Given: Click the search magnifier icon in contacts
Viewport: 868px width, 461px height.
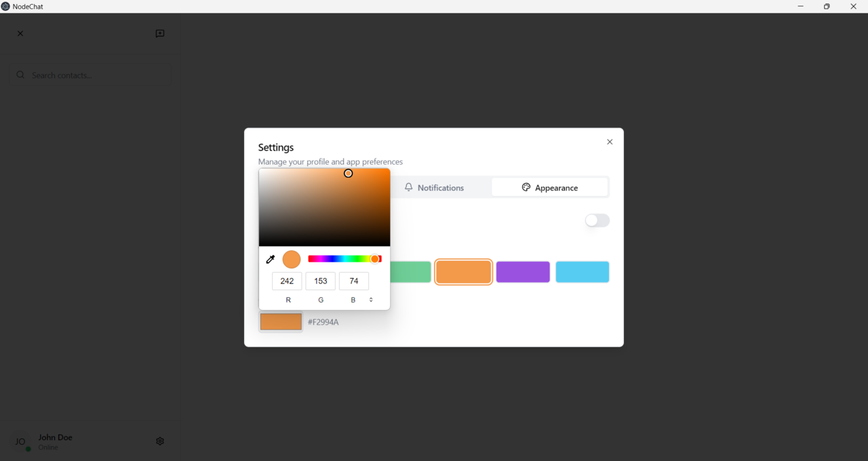Looking at the screenshot, I should click(x=20, y=75).
